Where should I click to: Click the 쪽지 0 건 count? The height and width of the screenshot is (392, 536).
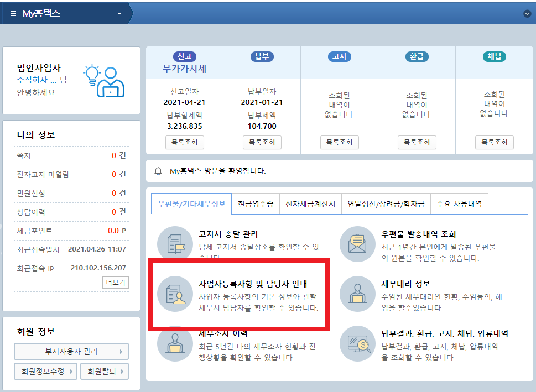pyautogui.click(x=119, y=155)
